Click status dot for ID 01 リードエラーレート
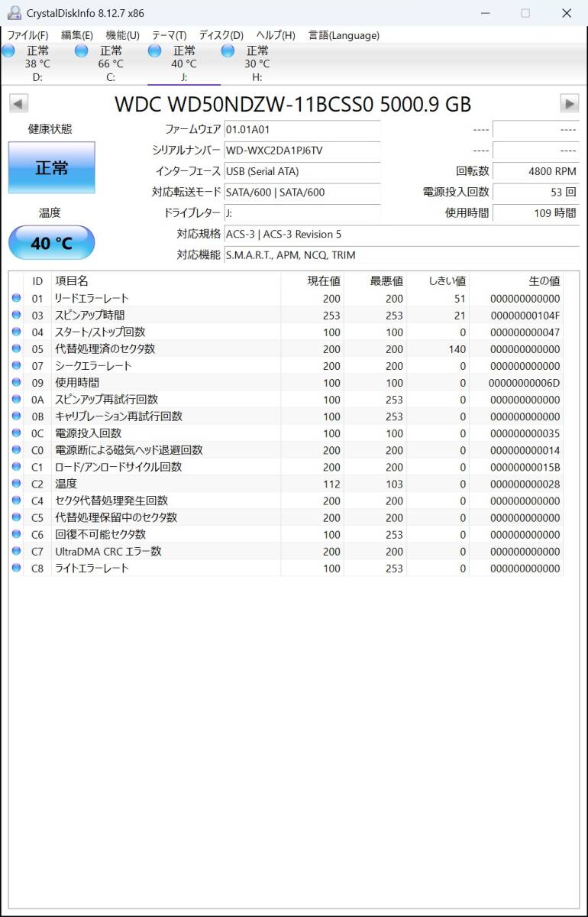The height and width of the screenshot is (917, 588). [17, 299]
